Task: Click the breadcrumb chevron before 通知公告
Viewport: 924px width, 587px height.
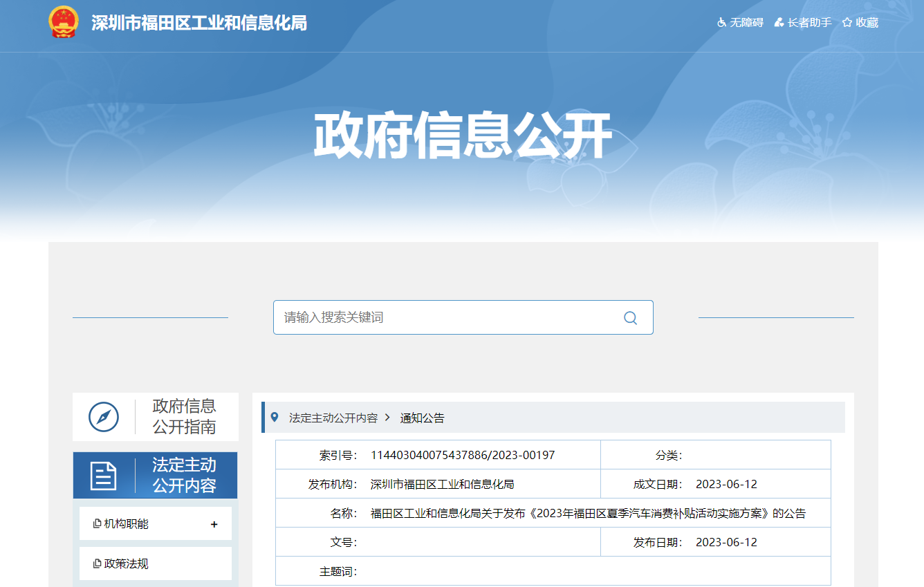Action: (x=387, y=418)
